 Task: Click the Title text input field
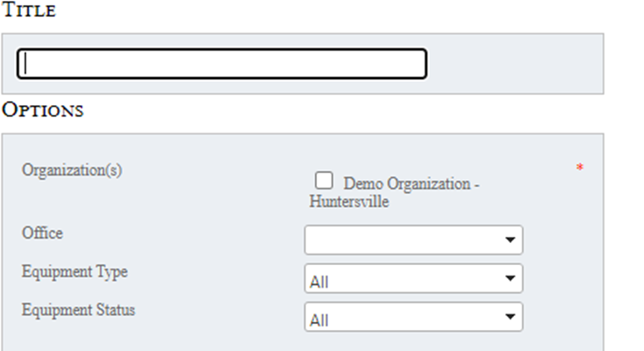(221, 63)
